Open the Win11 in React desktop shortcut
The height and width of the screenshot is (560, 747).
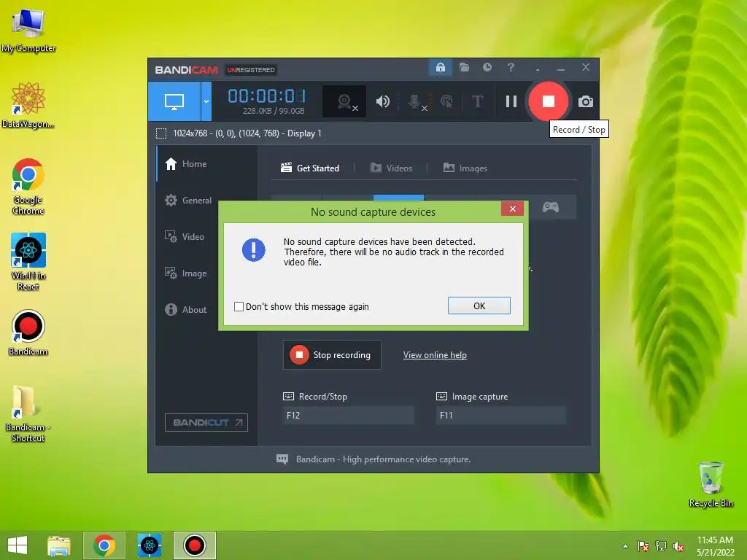(28, 262)
